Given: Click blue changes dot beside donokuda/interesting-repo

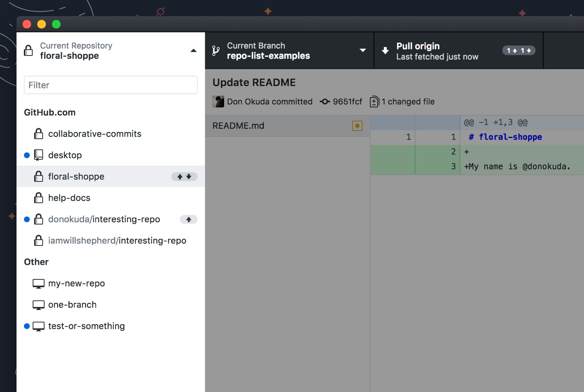Looking at the screenshot, I should click(27, 220).
